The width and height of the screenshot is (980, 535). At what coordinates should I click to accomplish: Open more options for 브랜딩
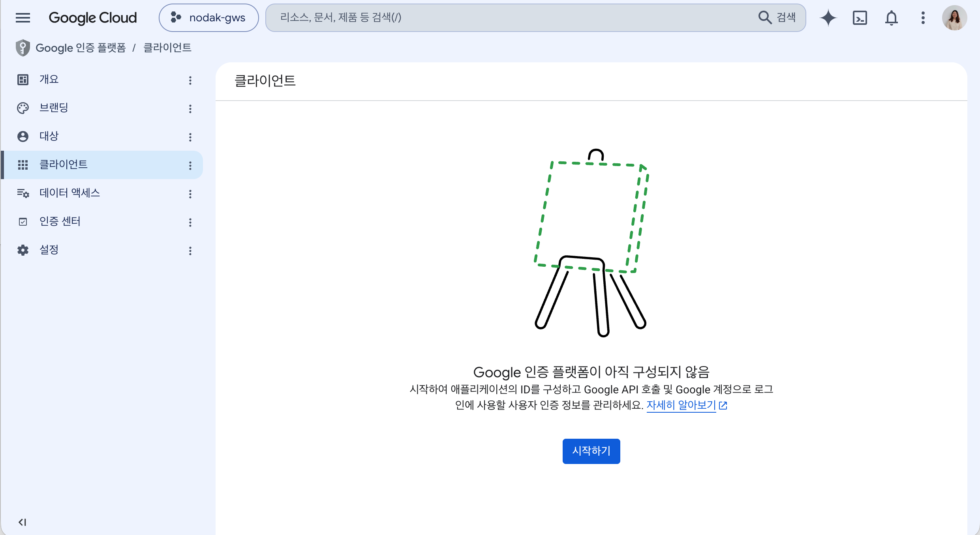(x=190, y=109)
